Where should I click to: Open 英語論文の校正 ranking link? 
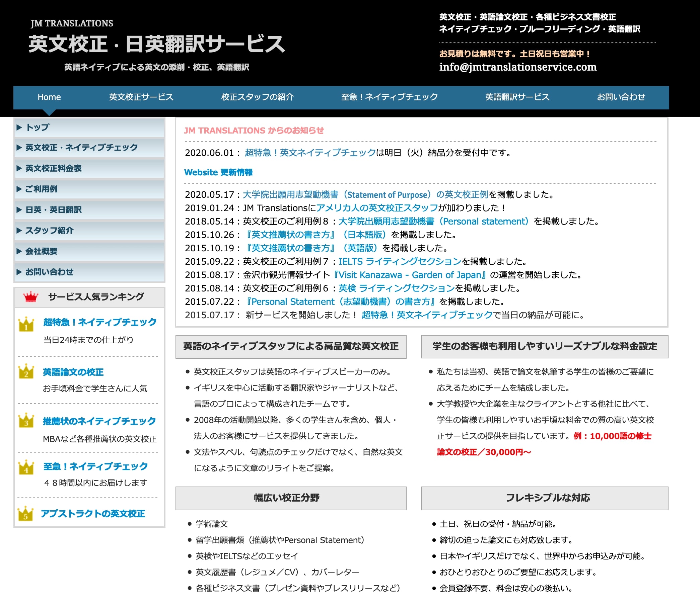coord(73,372)
